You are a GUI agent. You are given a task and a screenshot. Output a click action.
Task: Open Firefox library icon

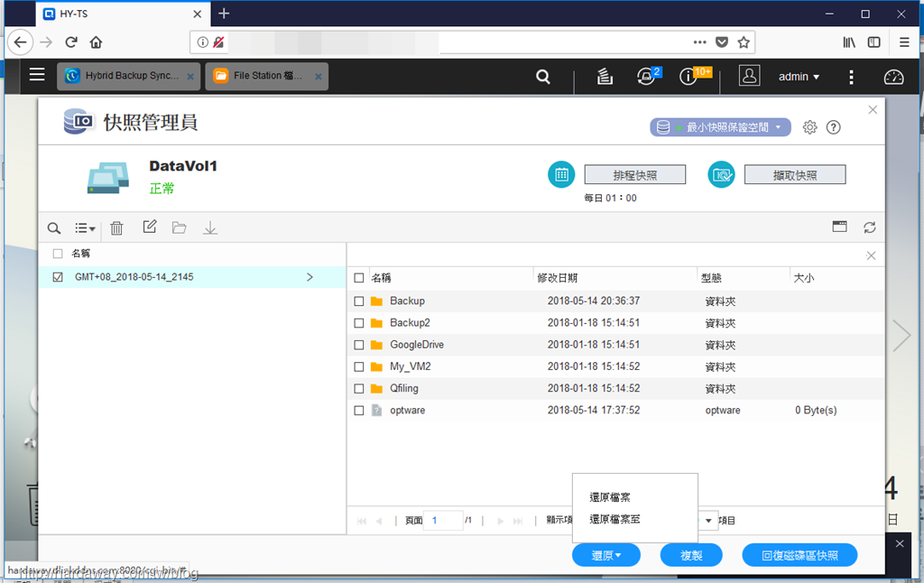tap(848, 42)
